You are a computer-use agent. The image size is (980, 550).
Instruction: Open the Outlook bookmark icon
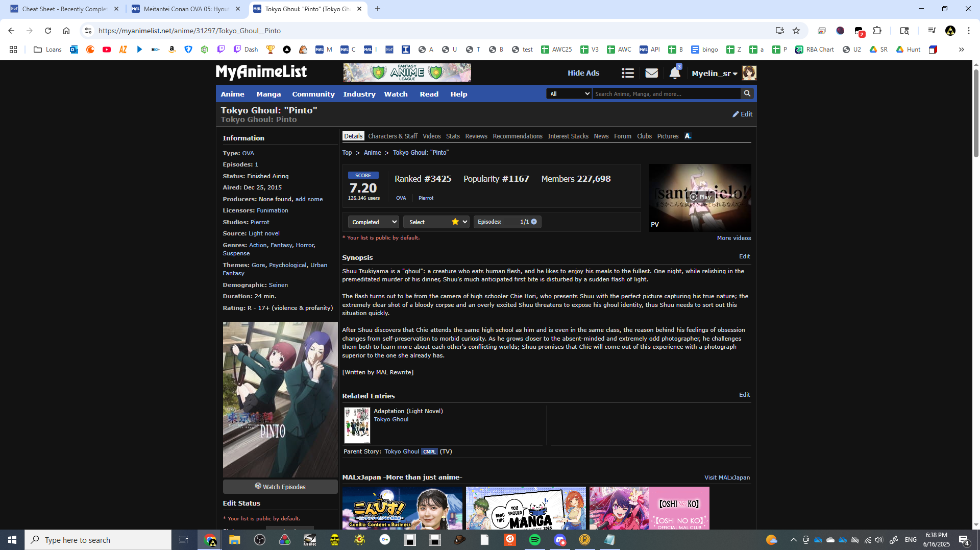click(74, 50)
